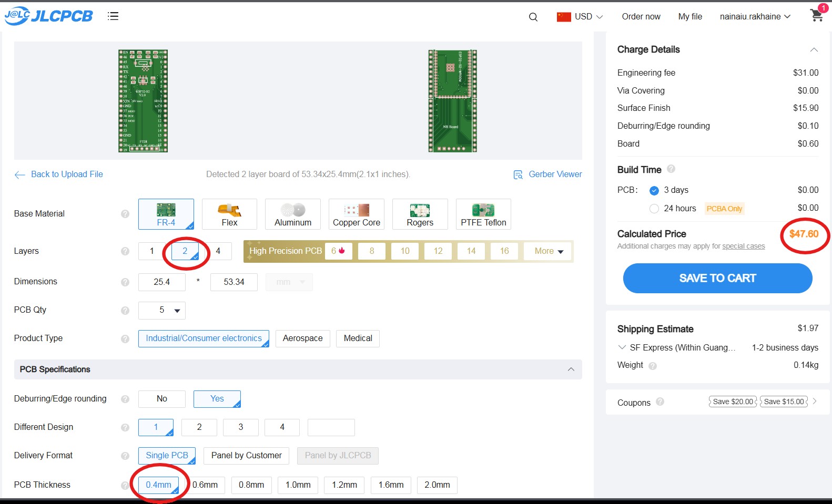Select Flex base material
The height and width of the screenshot is (504, 832).
pos(229,214)
